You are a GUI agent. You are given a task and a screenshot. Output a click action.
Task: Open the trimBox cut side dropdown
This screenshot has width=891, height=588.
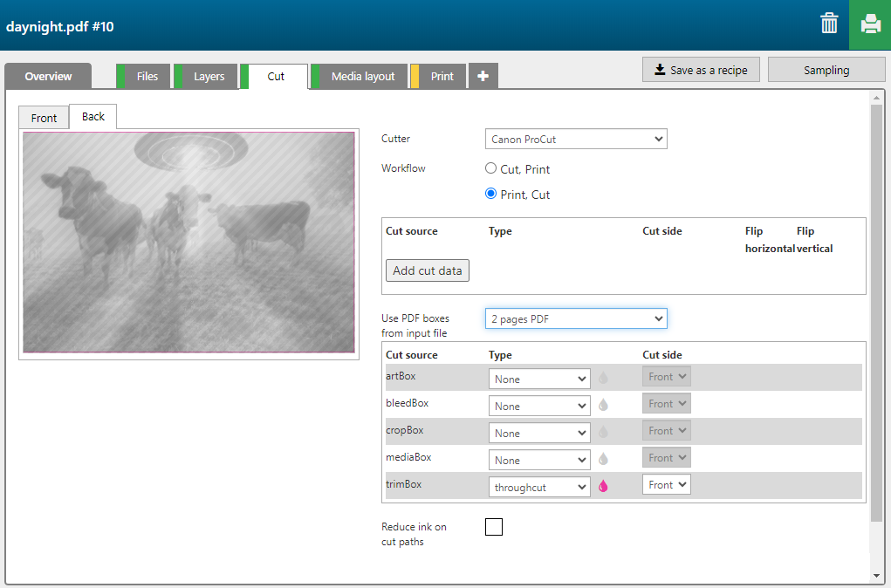pyautogui.click(x=667, y=485)
